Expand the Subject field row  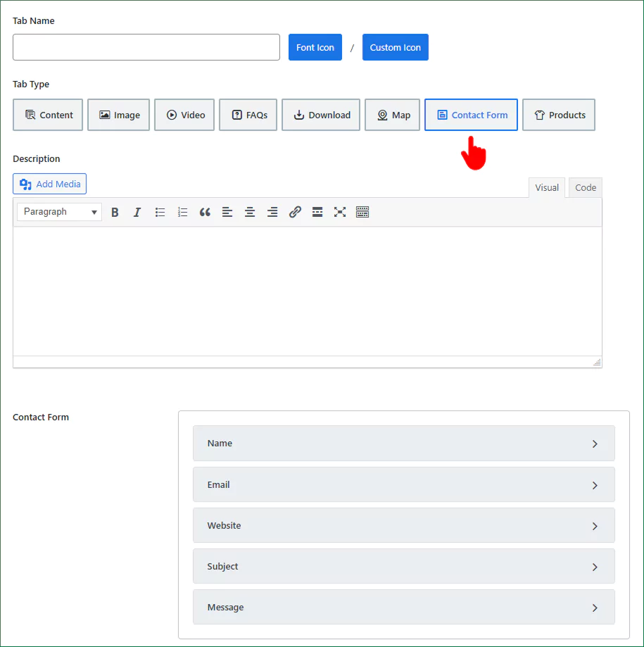coord(404,566)
